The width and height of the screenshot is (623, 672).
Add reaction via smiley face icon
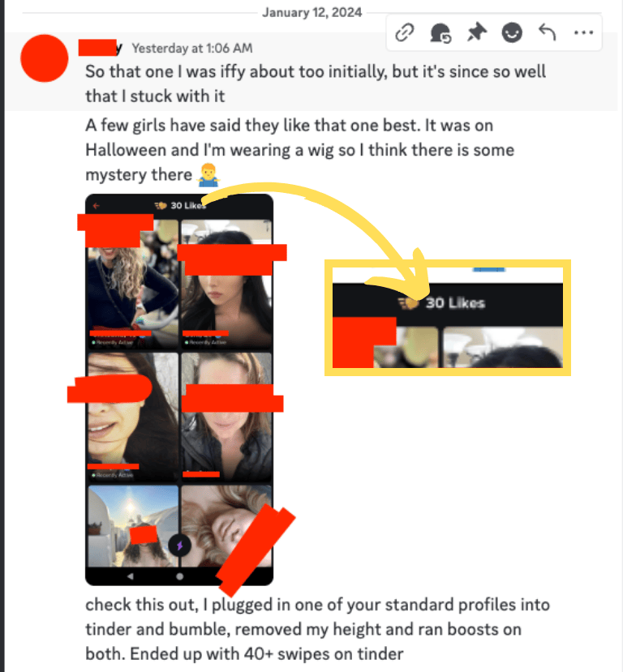[512, 32]
